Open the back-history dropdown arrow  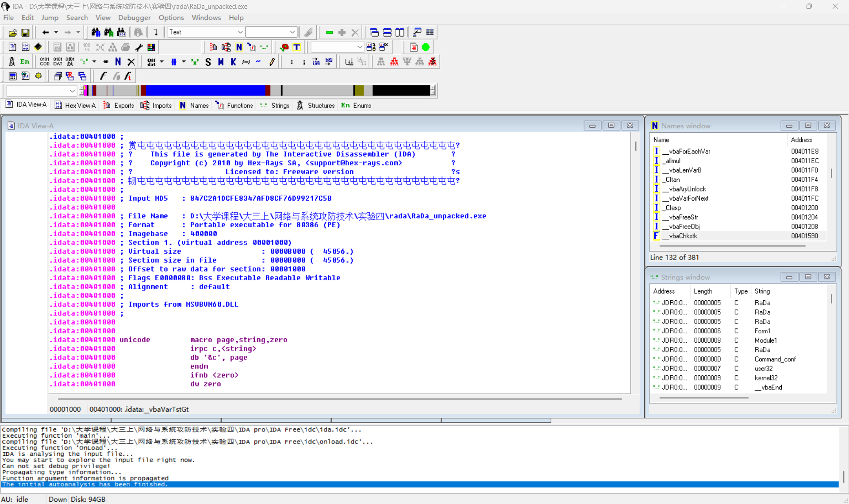[x=56, y=32]
